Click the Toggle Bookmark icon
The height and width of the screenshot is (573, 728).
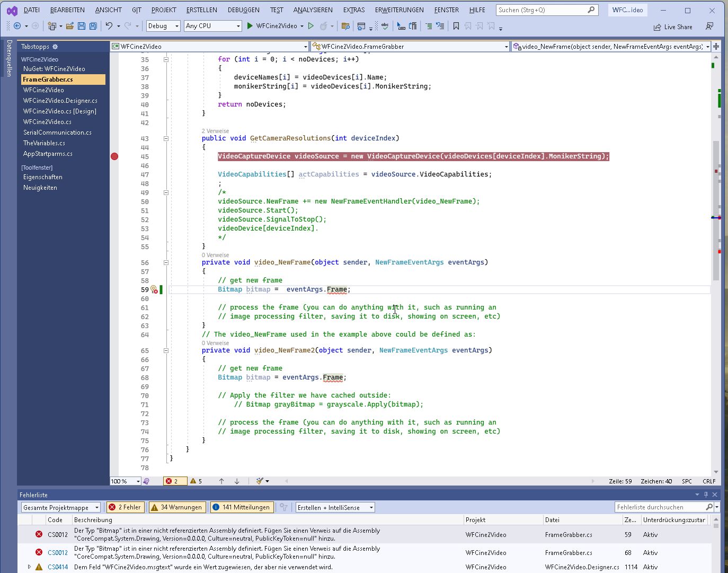(x=456, y=25)
